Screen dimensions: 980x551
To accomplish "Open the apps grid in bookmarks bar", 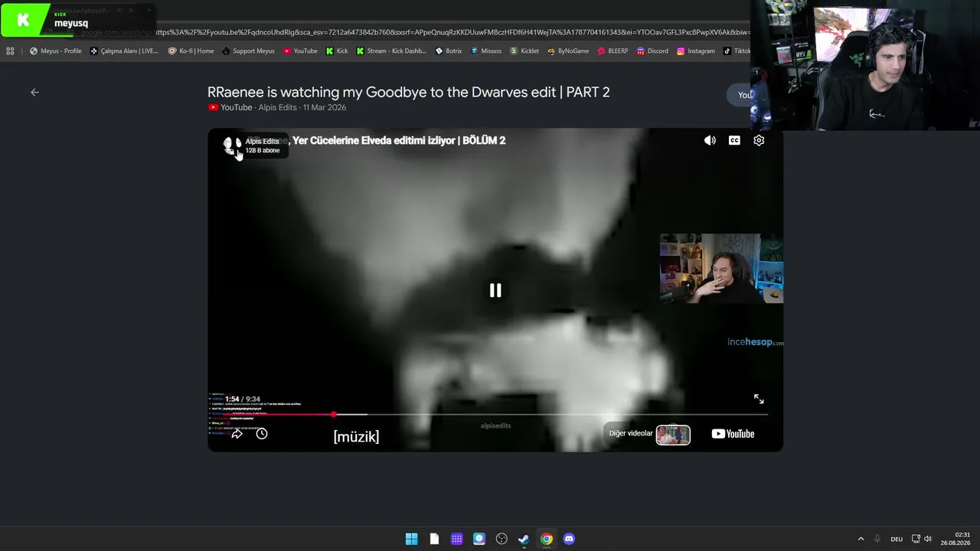I will tap(10, 51).
